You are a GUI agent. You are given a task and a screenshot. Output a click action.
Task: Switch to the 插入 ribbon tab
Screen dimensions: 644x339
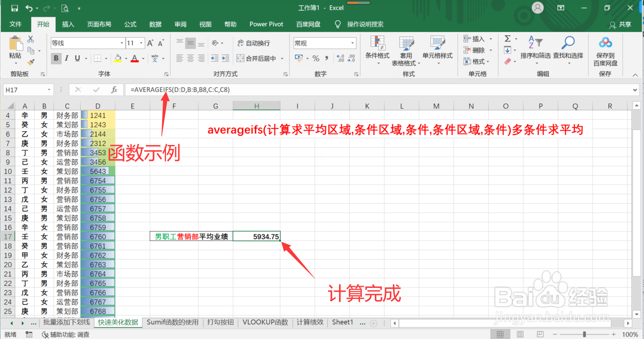click(x=68, y=24)
